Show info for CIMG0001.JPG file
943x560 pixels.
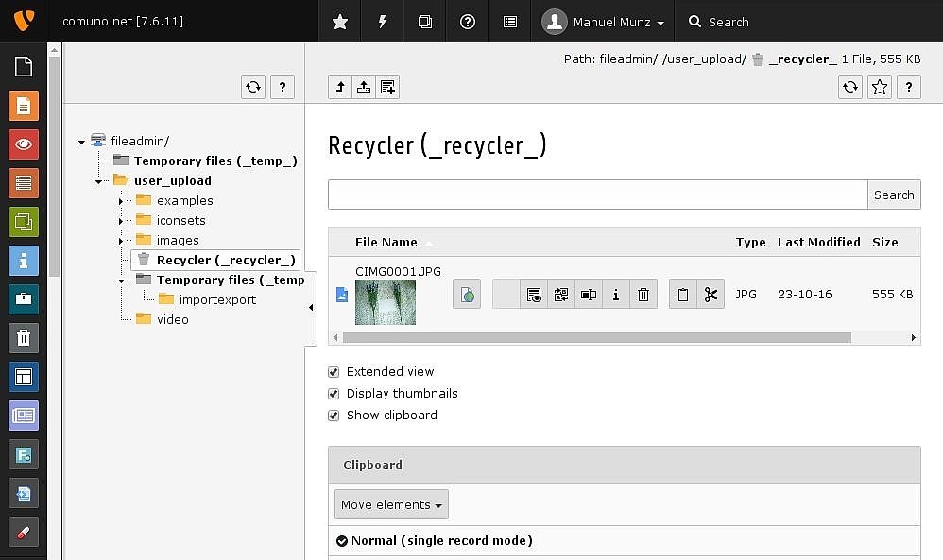[616, 295]
